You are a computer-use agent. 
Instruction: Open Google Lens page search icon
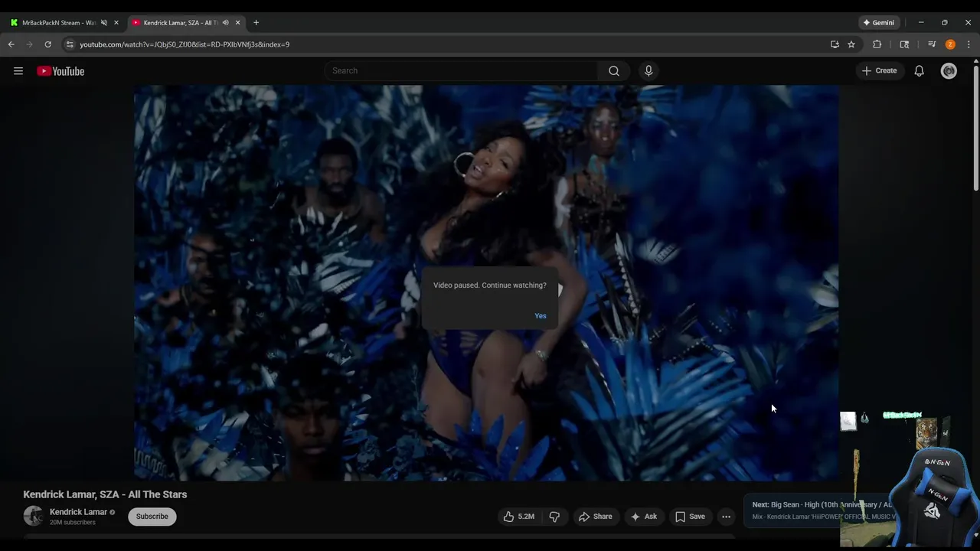[904, 44]
